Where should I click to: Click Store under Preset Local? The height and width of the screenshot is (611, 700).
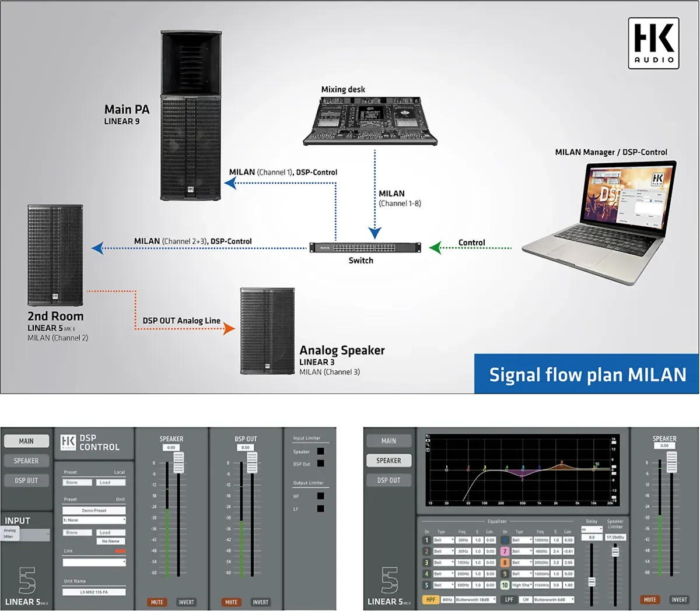pos(77,483)
